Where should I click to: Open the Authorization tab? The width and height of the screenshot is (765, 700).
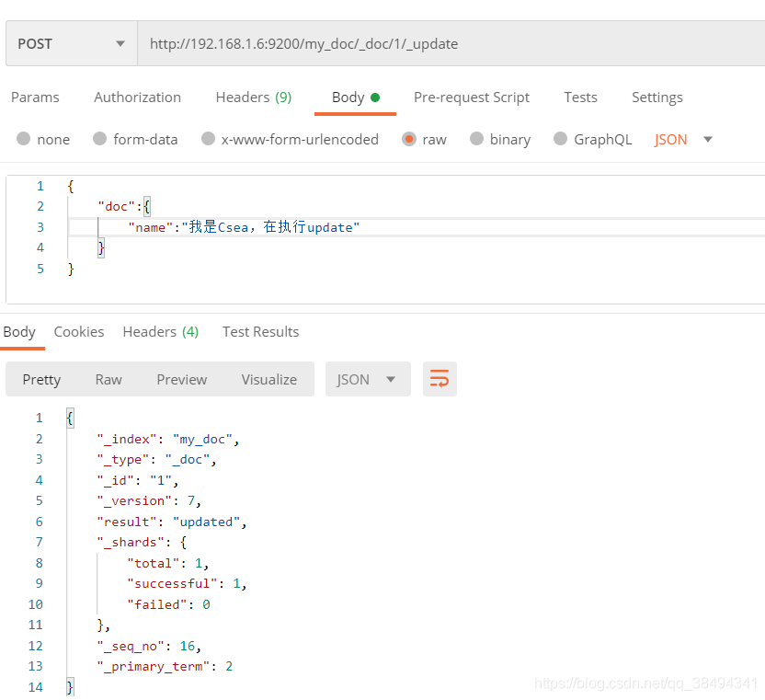[x=137, y=98]
